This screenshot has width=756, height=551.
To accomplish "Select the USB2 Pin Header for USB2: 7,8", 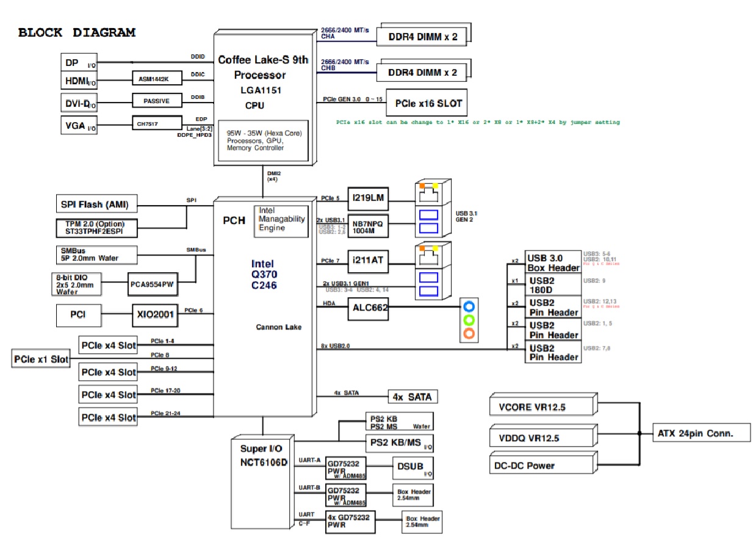I will click(553, 352).
